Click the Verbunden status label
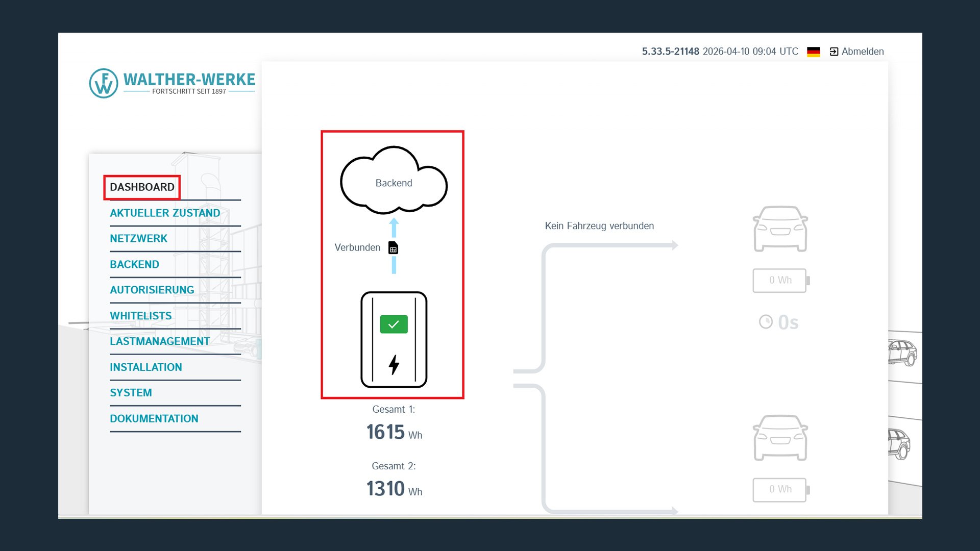 tap(357, 247)
